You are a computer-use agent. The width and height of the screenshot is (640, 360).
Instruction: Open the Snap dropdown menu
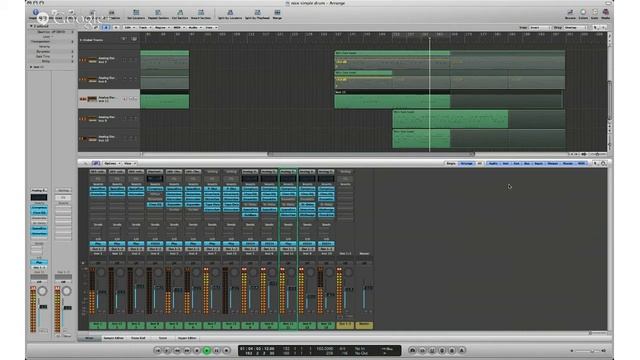pos(540,27)
